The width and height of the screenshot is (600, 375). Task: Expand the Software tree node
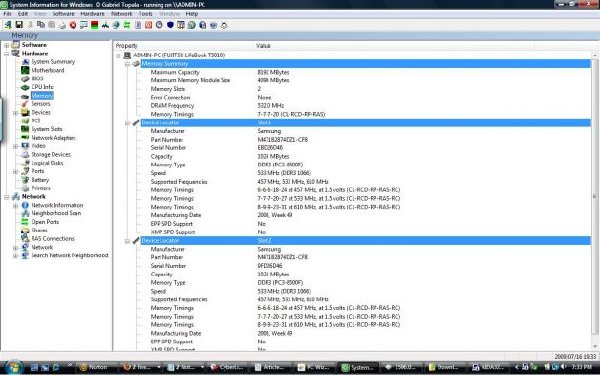tap(7, 45)
